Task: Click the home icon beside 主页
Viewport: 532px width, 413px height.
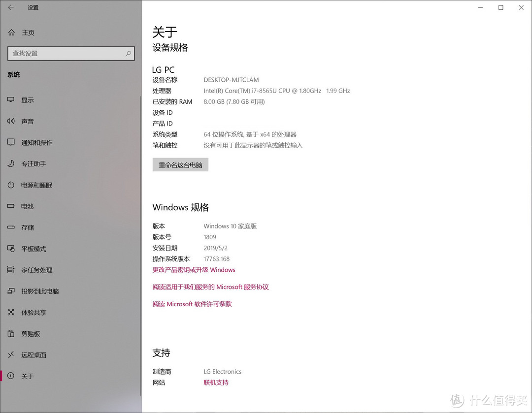Action: click(x=11, y=32)
